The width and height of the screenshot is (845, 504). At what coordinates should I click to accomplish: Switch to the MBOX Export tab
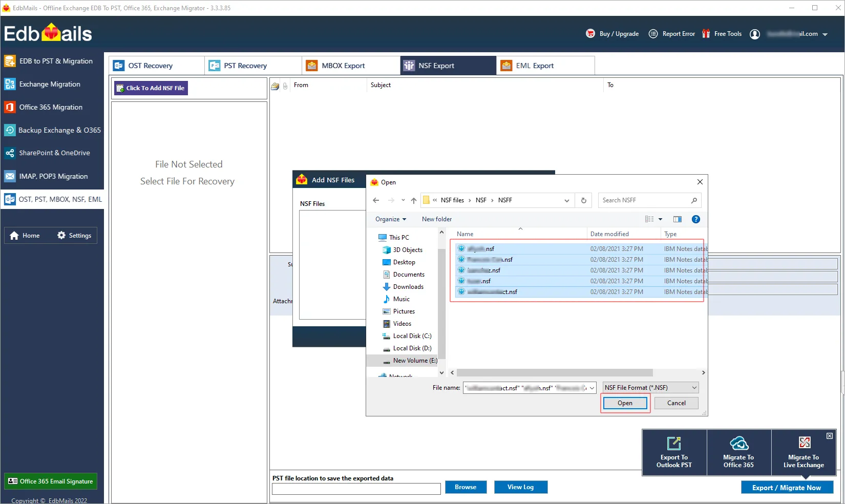coord(351,66)
